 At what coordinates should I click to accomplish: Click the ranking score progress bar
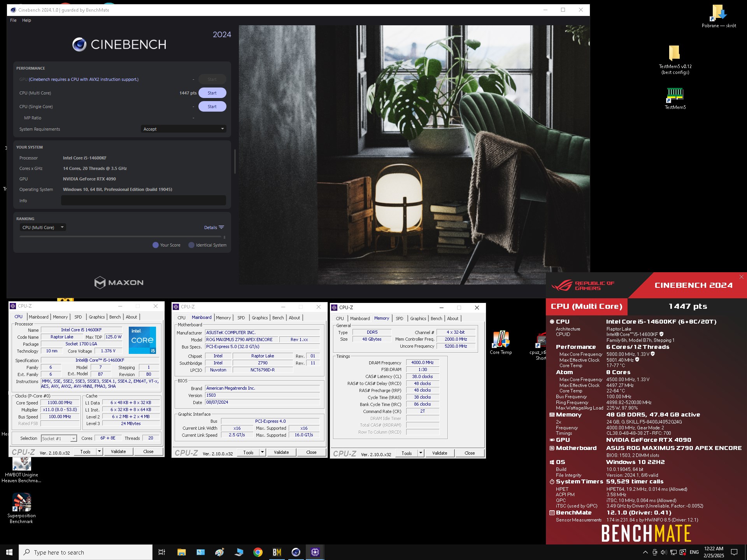[121, 236]
